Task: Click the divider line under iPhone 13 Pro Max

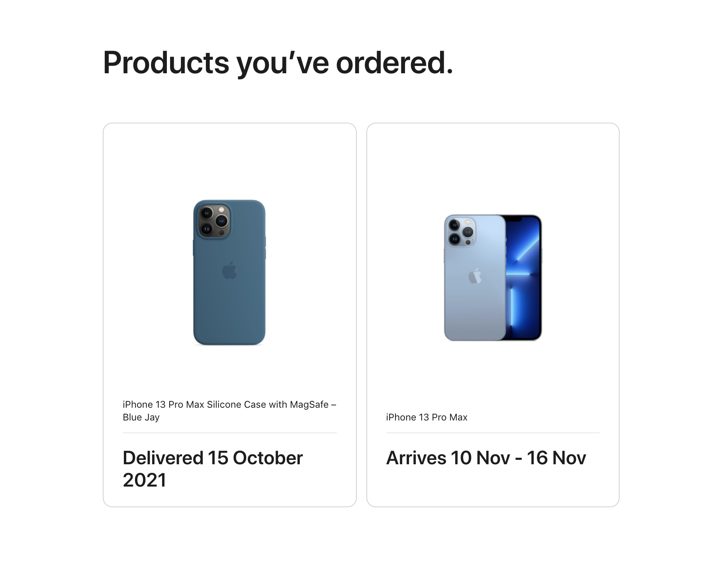Action: click(493, 433)
